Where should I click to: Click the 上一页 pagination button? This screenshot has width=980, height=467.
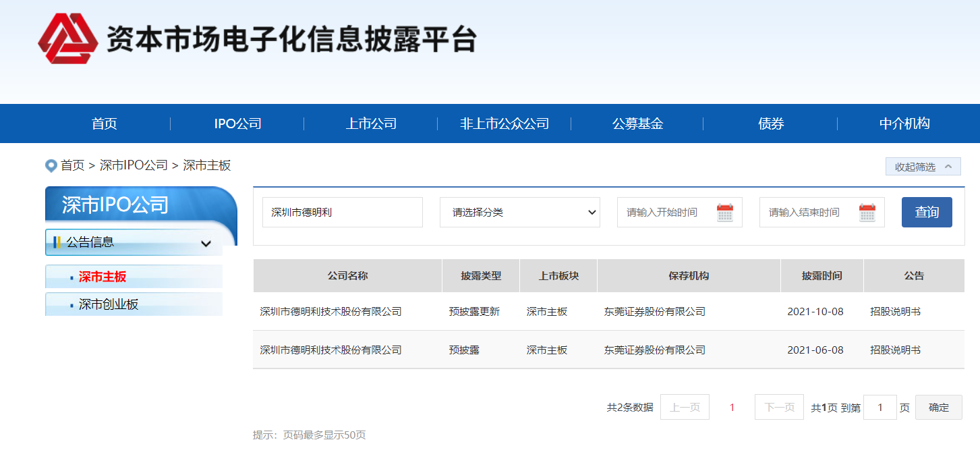[x=685, y=407]
